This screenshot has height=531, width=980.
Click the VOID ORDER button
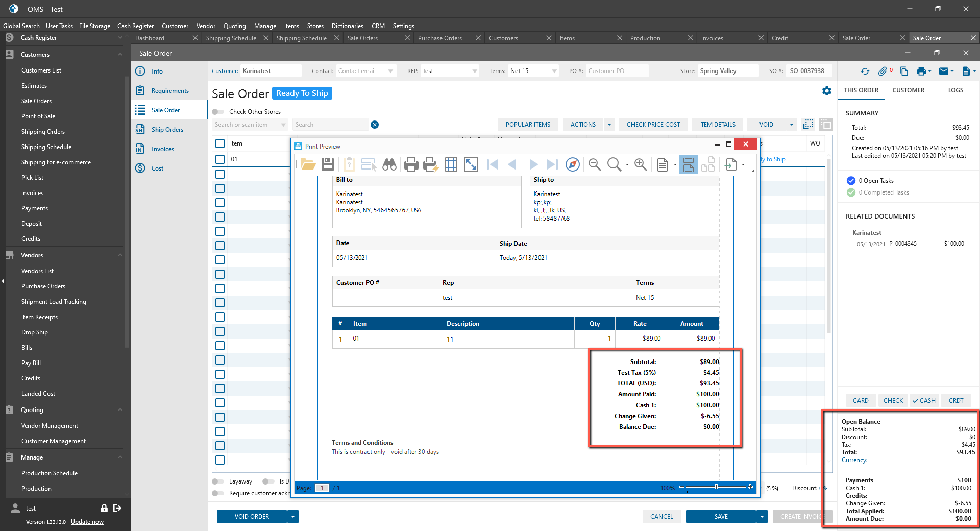pyautogui.click(x=252, y=517)
